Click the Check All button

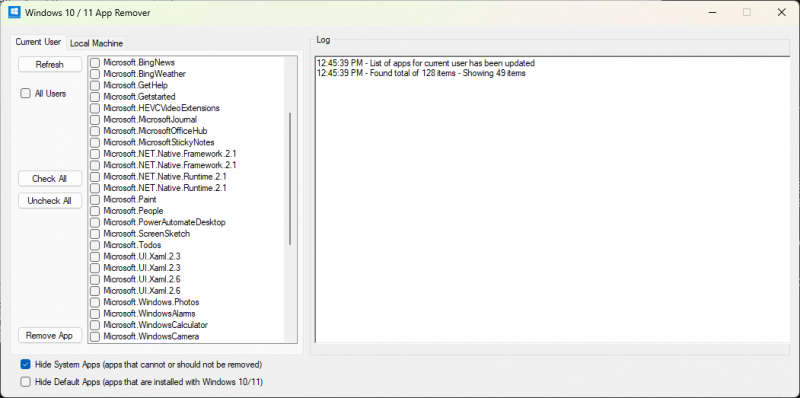[50, 179]
